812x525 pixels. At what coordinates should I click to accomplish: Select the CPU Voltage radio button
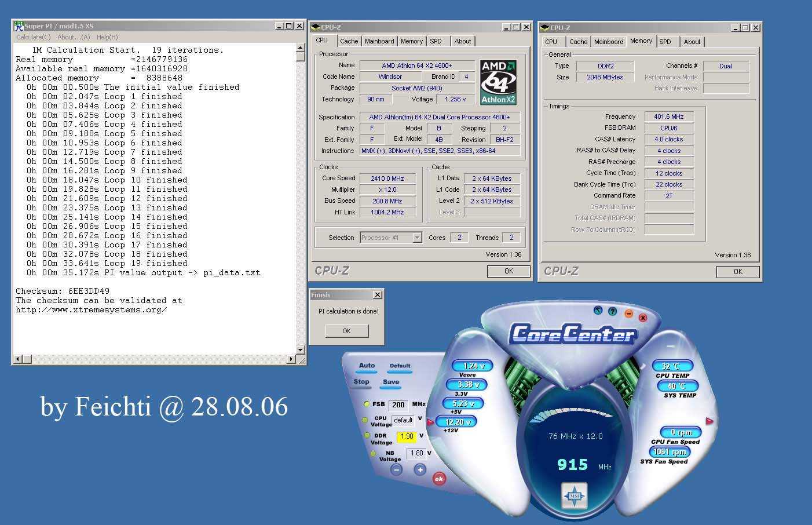tap(365, 420)
